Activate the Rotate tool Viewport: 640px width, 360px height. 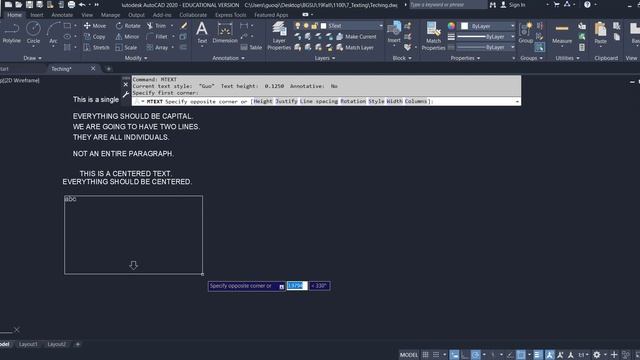coord(128,26)
